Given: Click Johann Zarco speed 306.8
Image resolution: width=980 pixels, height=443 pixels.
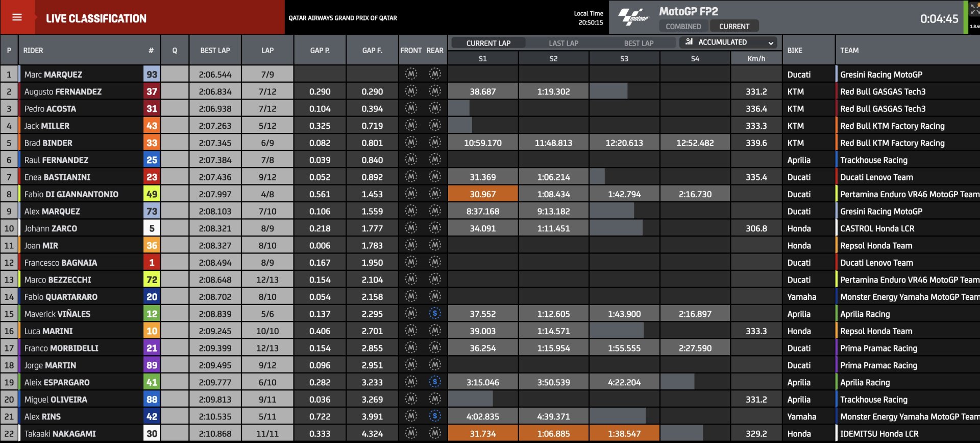Looking at the screenshot, I should (756, 228).
